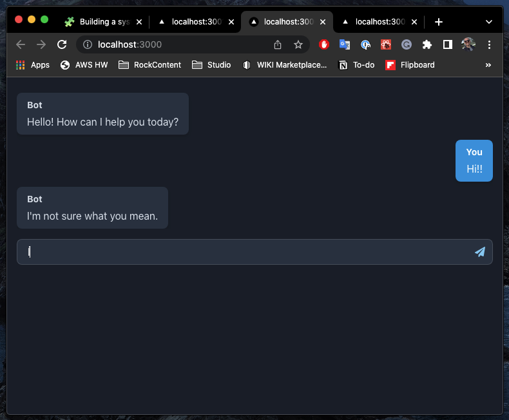
Task: Send message with paper plane icon
Action: [480, 252]
